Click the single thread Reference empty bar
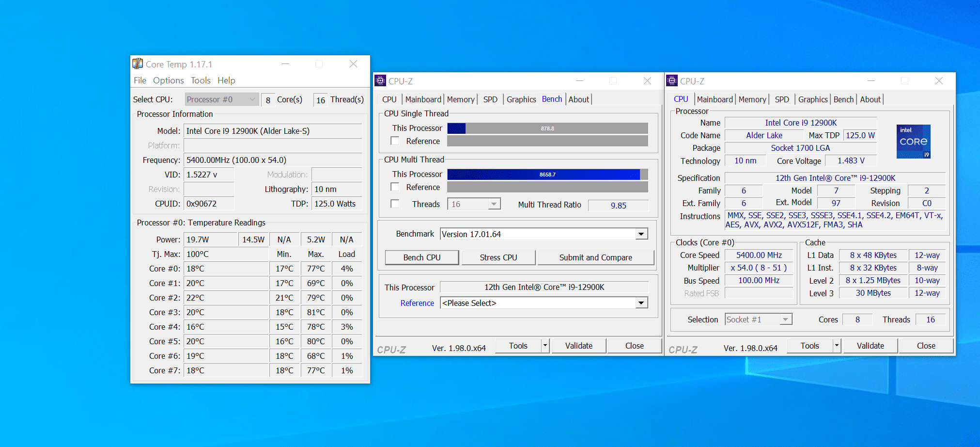 pos(547,141)
